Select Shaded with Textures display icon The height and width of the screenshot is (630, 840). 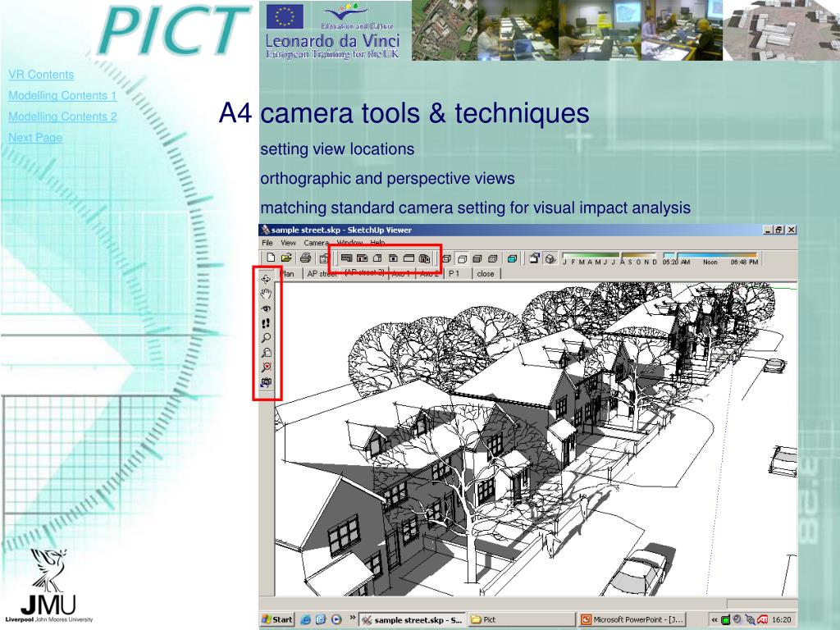coord(493,258)
